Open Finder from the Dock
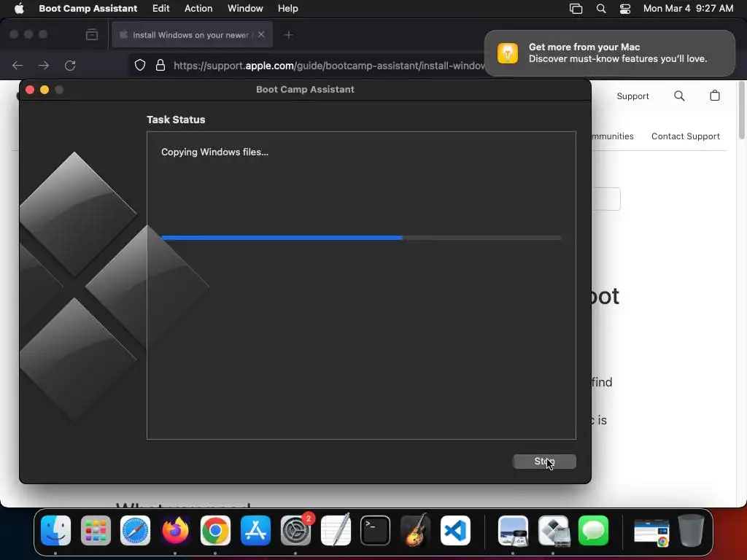This screenshot has width=747, height=560. click(x=55, y=530)
